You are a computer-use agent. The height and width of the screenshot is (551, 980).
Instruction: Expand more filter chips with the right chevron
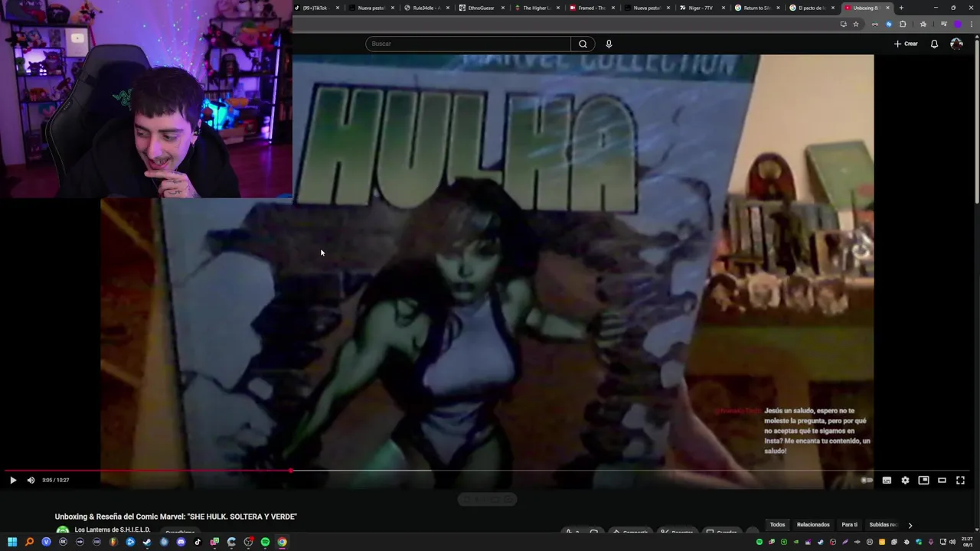[910, 525]
